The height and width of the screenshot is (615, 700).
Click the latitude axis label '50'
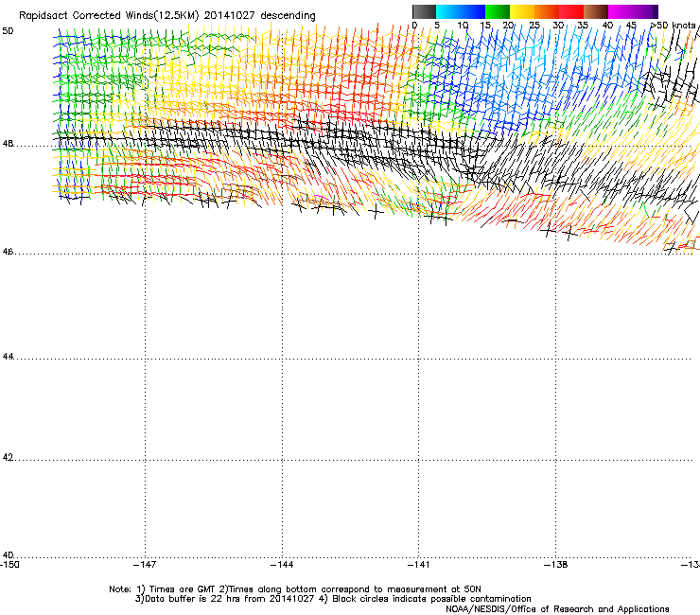pos(8,31)
